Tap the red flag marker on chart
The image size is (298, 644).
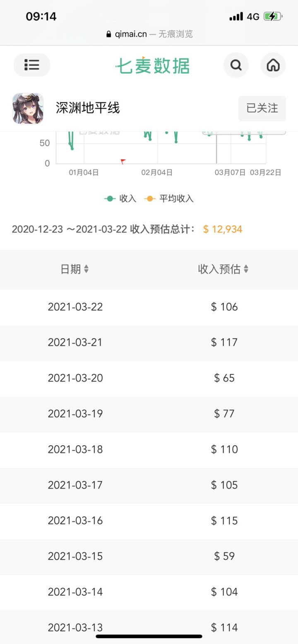coord(123,161)
